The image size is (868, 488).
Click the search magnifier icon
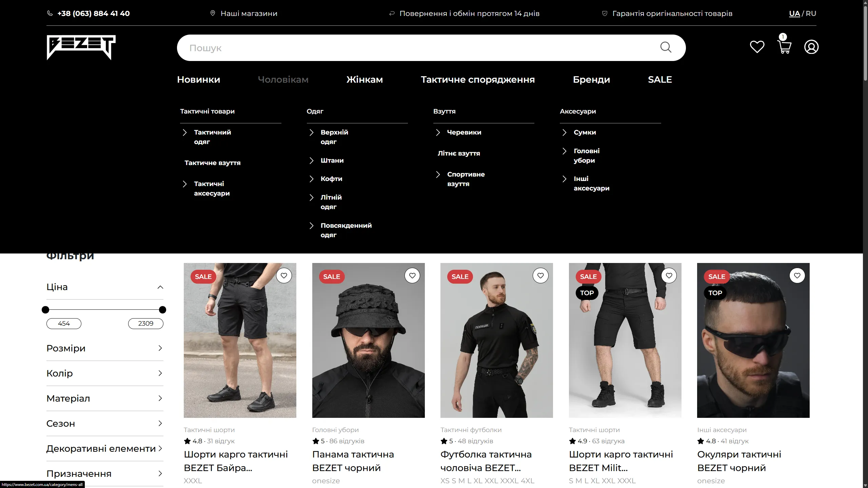point(666,47)
